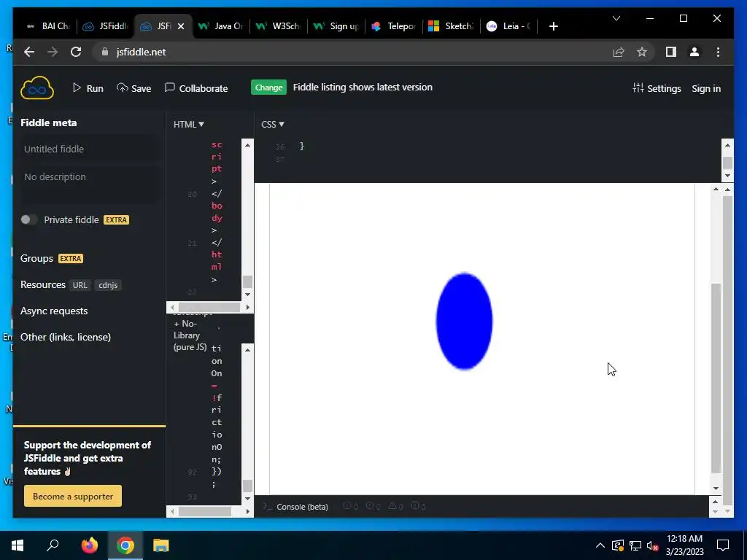Expand the Groups section

point(36,258)
